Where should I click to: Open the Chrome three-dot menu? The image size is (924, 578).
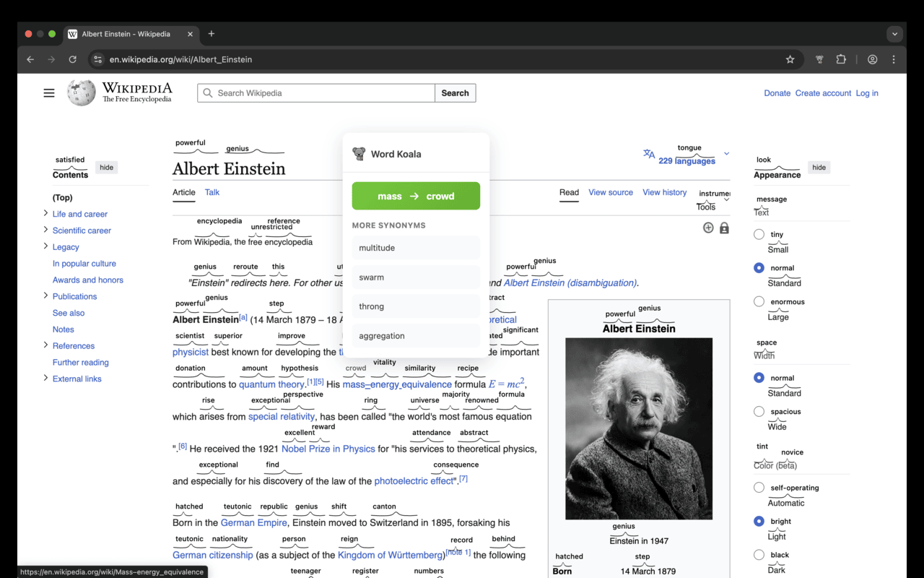pyautogui.click(x=894, y=59)
